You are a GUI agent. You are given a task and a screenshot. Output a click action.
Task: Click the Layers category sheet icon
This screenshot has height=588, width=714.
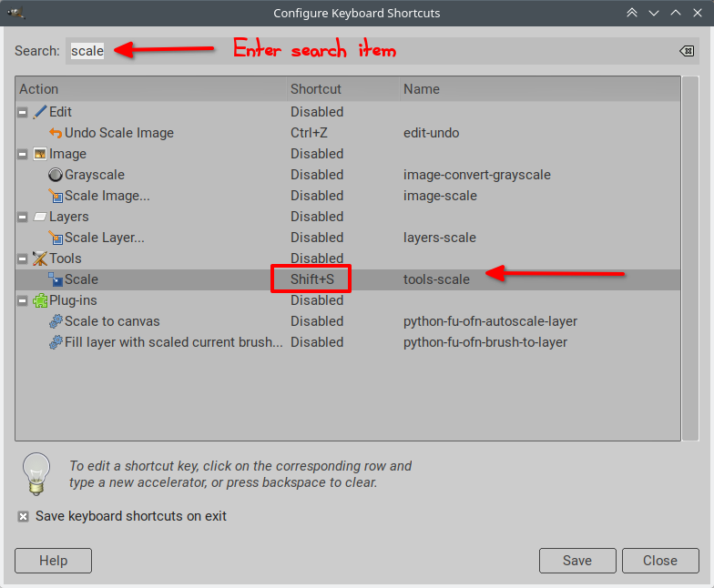click(40, 217)
